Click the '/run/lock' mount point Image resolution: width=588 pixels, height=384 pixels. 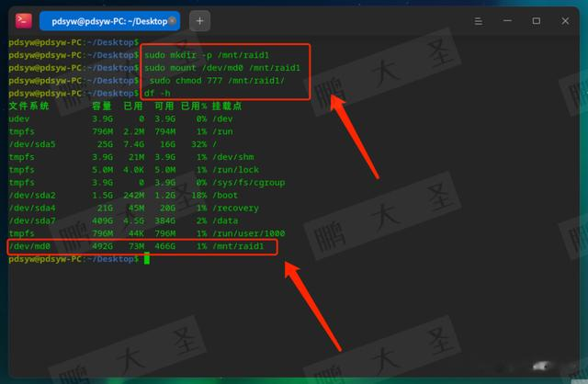tap(235, 170)
